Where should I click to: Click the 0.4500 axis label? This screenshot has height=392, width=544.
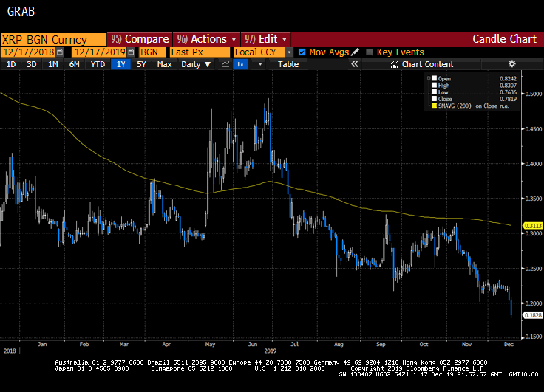click(x=533, y=129)
